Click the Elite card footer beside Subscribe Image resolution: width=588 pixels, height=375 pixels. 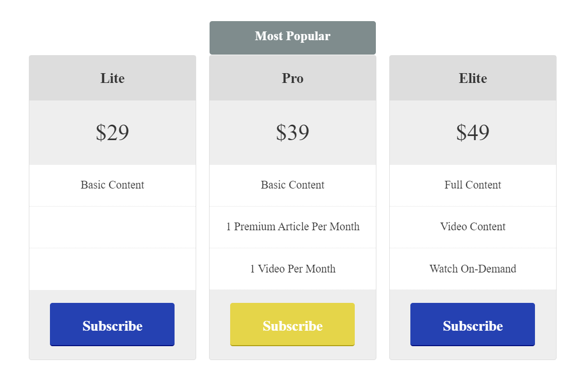(546, 325)
